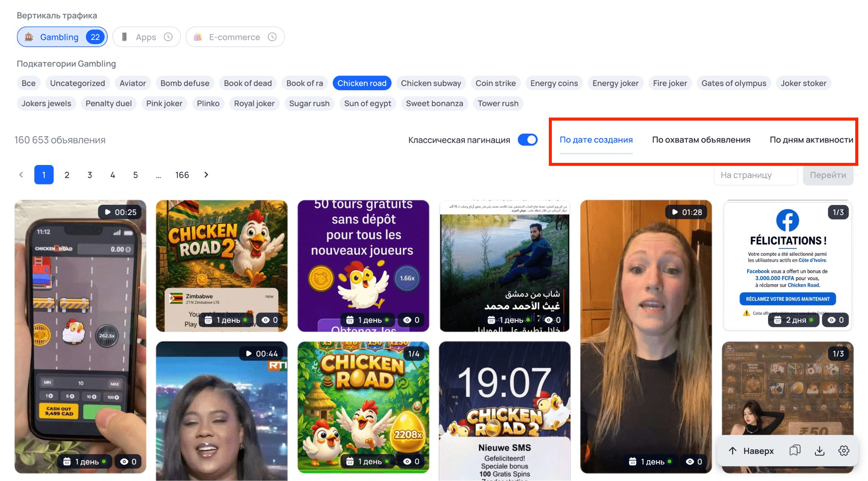Click the На страницу page number field
Image resolution: width=868 pixels, height=481 pixels.
pyautogui.click(x=756, y=175)
